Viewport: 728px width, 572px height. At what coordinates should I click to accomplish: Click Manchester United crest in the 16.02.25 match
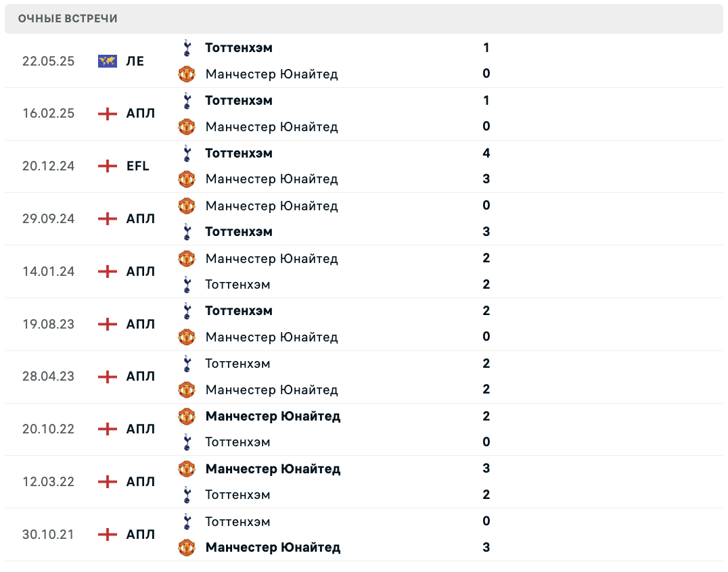pos(187,126)
